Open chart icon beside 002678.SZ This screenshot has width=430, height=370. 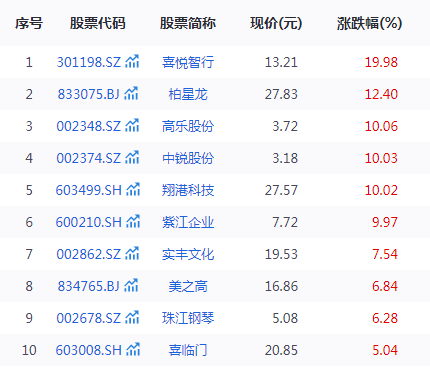(132, 317)
